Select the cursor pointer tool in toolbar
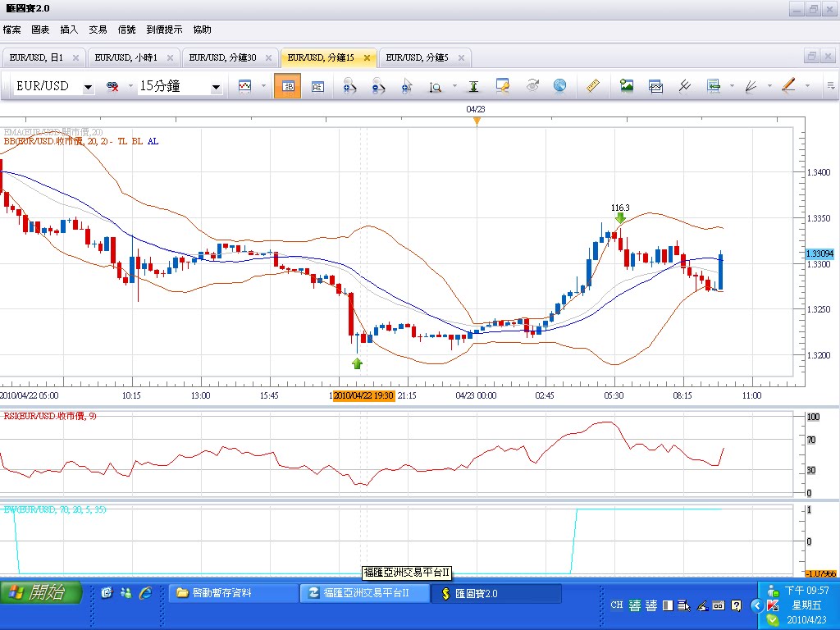The width and height of the screenshot is (840, 630). (407, 85)
